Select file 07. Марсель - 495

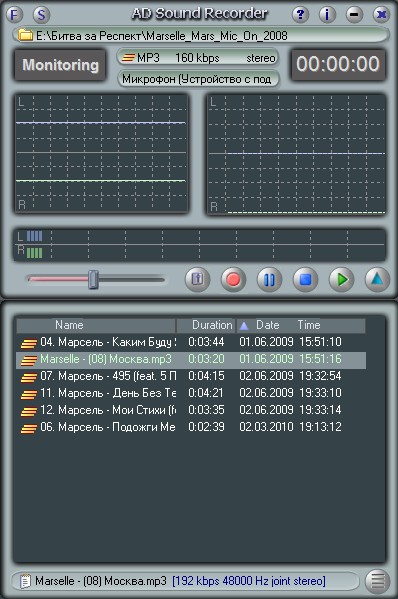(x=191, y=376)
